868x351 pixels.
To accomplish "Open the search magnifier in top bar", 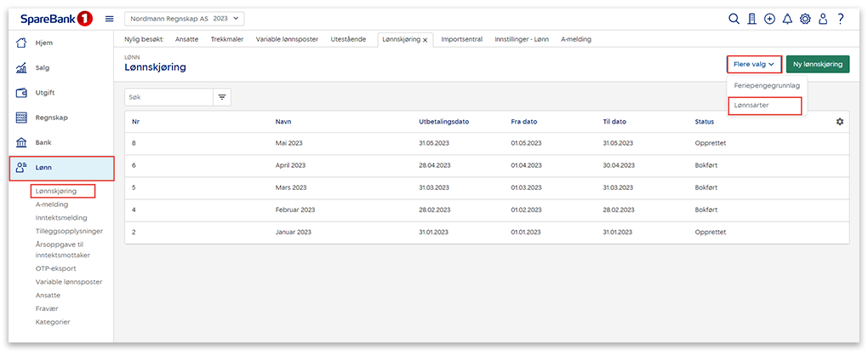I will [x=734, y=19].
